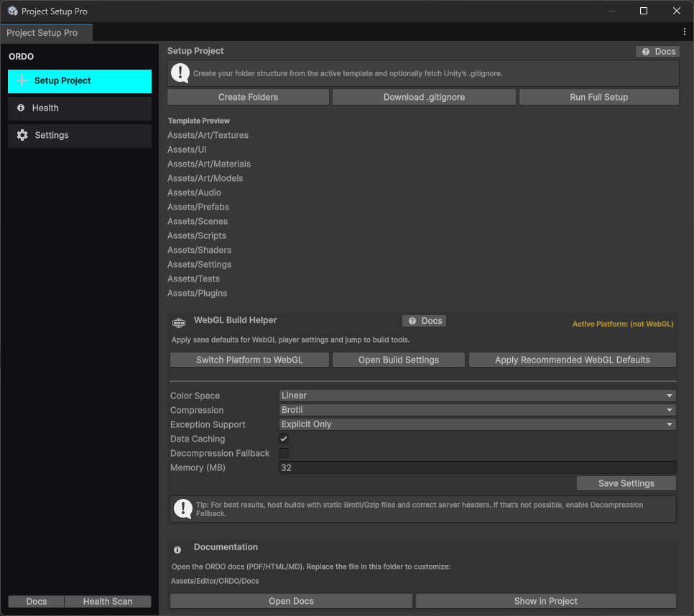Click the Create Folders button
The image size is (694, 616).
tap(248, 97)
